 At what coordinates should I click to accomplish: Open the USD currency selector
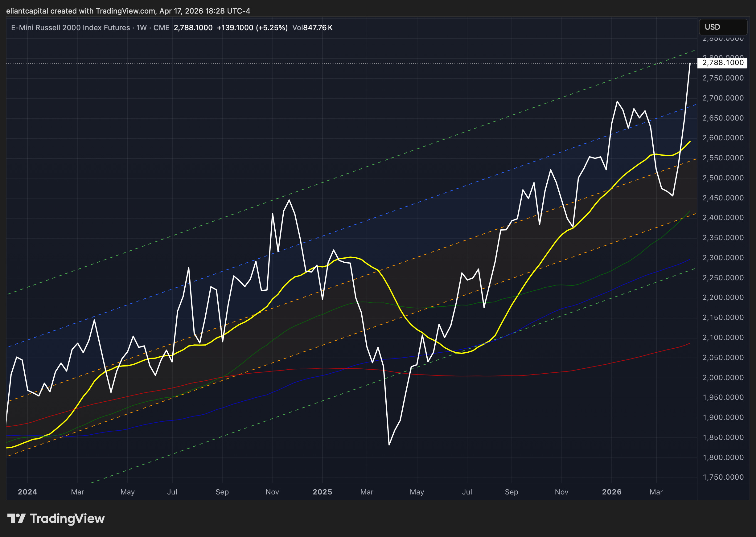coord(723,27)
